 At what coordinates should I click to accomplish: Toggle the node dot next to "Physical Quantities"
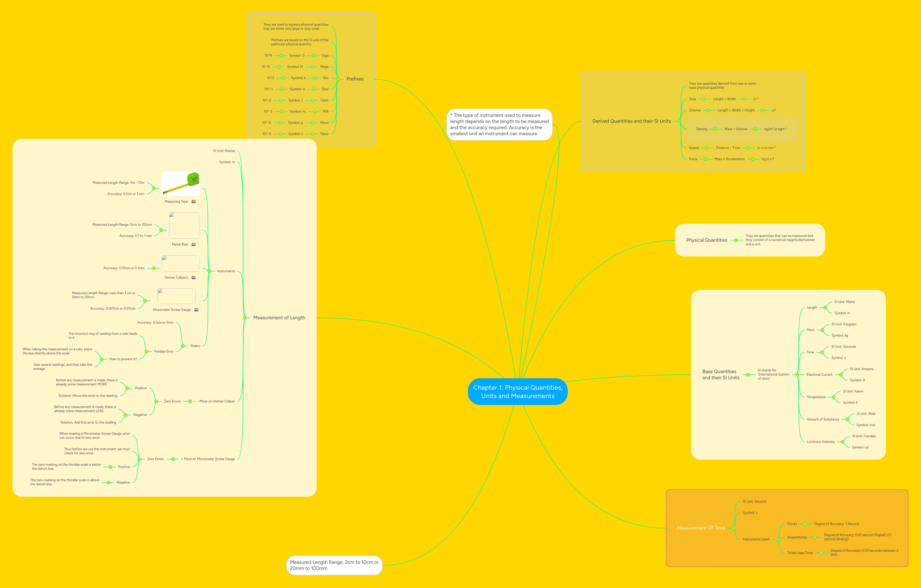tap(736, 240)
